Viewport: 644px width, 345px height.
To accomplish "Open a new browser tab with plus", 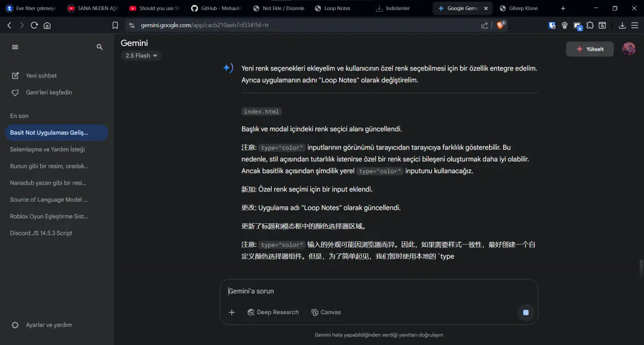I will [x=563, y=9].
